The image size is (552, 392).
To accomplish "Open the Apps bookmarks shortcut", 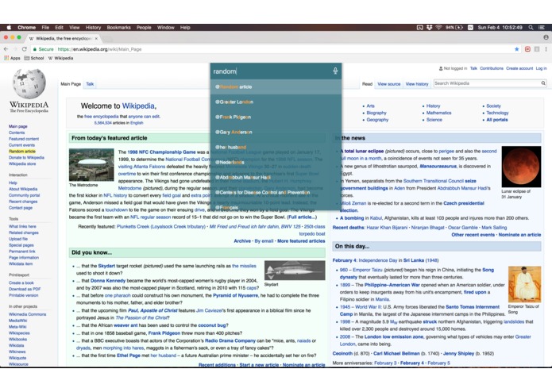I will (12, 58).
